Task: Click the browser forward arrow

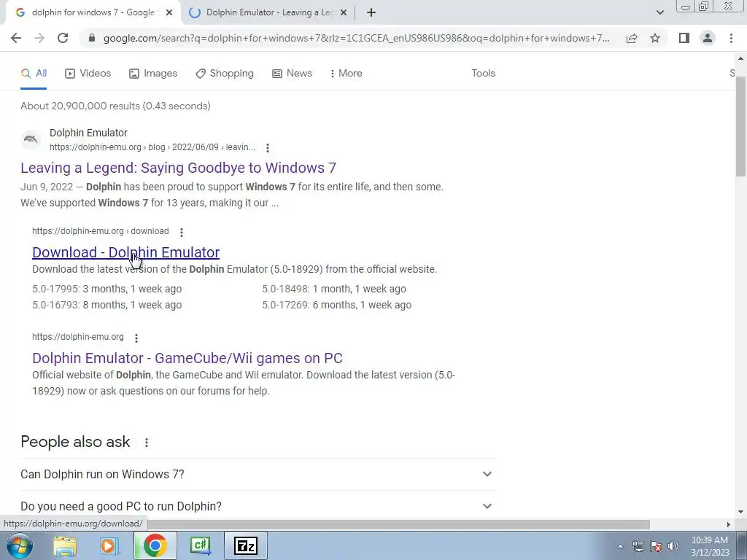Action: tap(39, 38)
